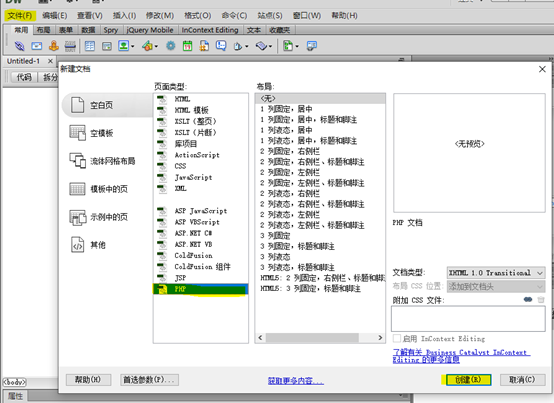Switch to the InContext Editing tab

pos(210,30)
